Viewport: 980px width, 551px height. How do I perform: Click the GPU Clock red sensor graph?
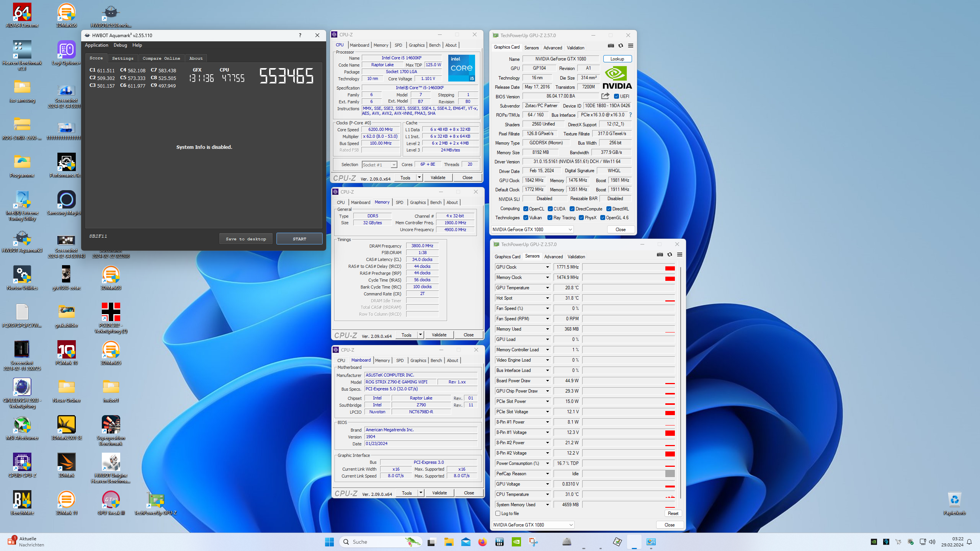point(629,267)
